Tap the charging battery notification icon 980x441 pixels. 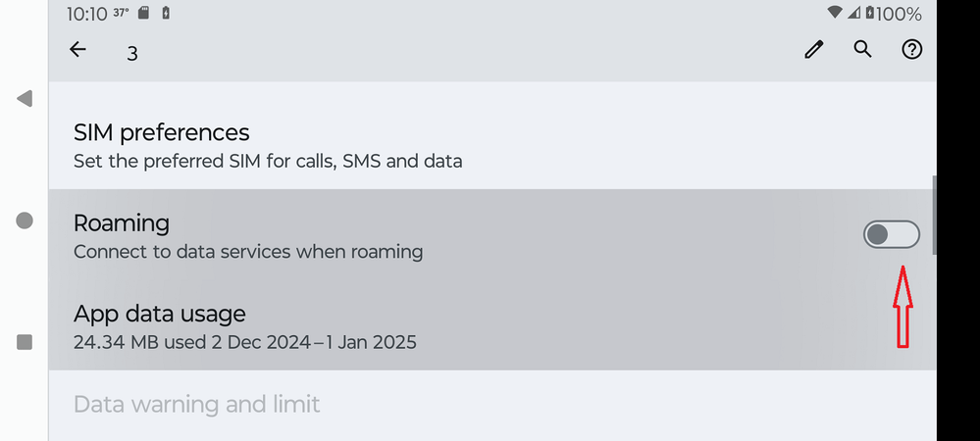click(165, 14)
